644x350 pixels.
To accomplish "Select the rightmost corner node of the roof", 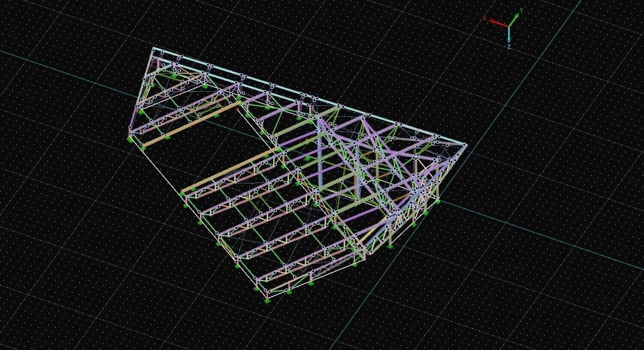I will (x=465, y=145).
